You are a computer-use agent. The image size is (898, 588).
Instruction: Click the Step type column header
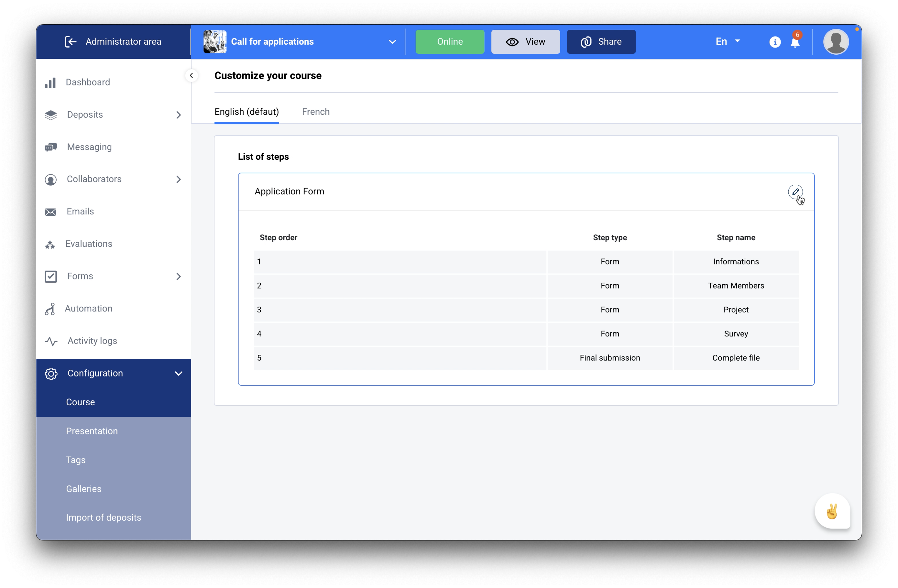click(609, 238)
